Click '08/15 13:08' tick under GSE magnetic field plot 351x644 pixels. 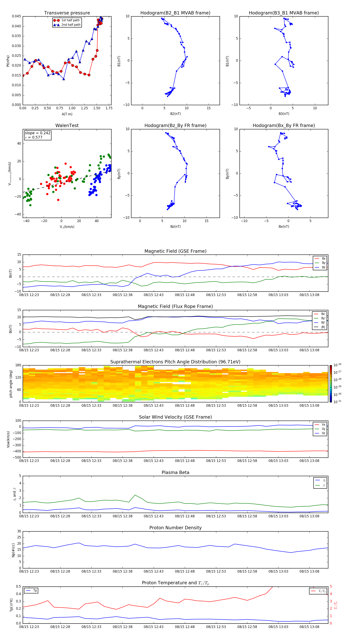pos(309,295)
